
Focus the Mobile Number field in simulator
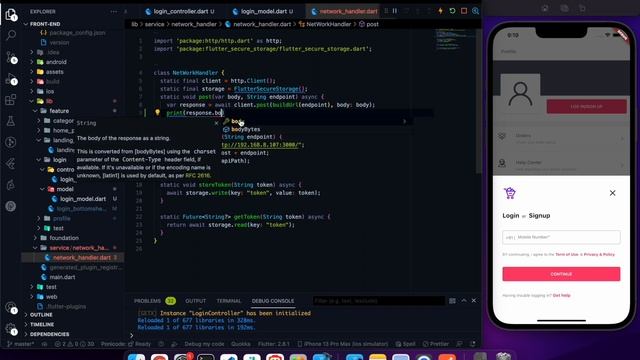(561, 237)
